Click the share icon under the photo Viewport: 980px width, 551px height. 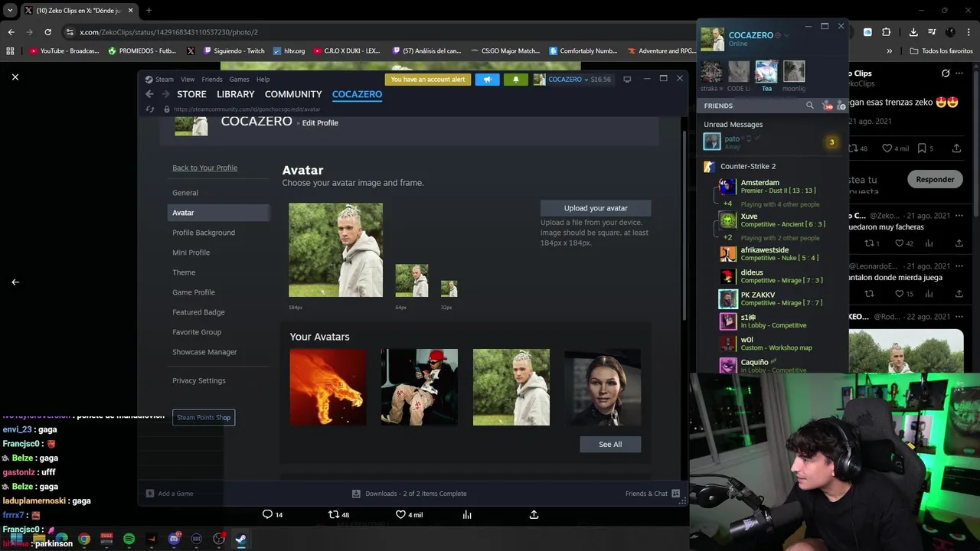click(x=534, y=514)
